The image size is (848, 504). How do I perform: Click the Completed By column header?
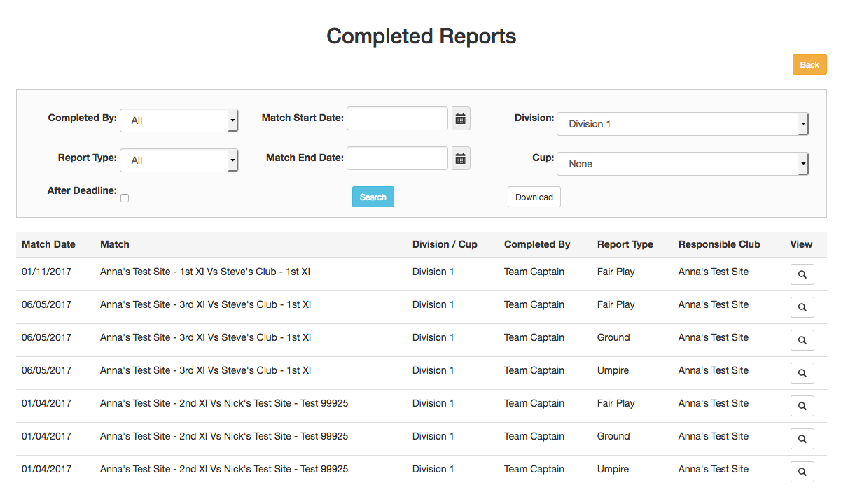[537, 244]
